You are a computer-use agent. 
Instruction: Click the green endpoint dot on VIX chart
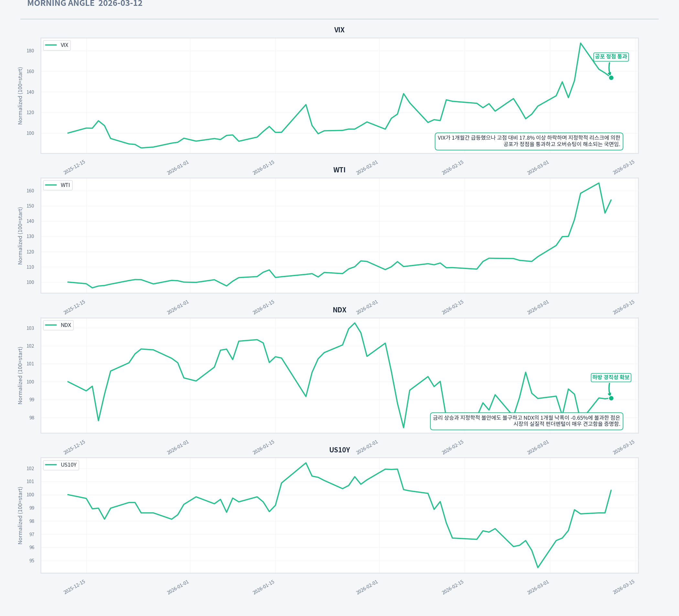click(x=611, y=78)
